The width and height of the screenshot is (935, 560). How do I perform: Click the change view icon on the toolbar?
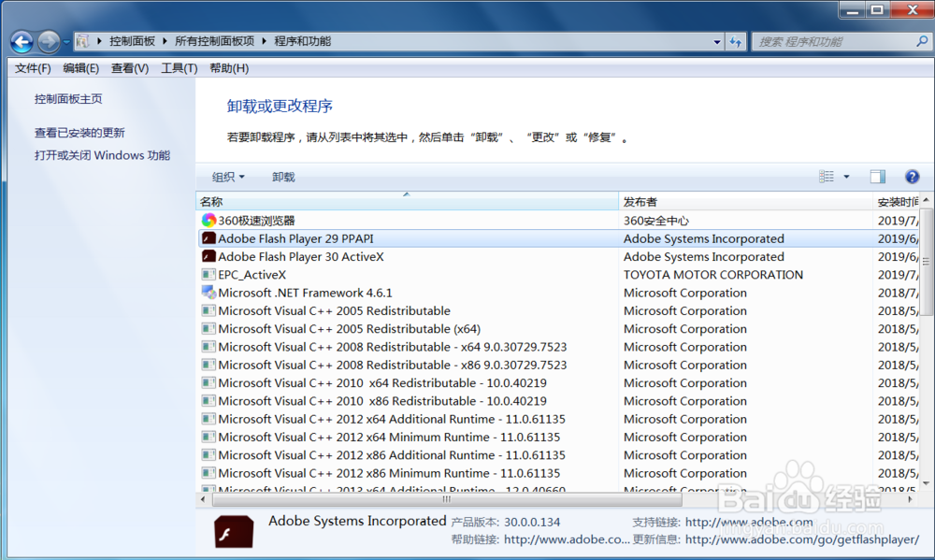tap(827, 177)
